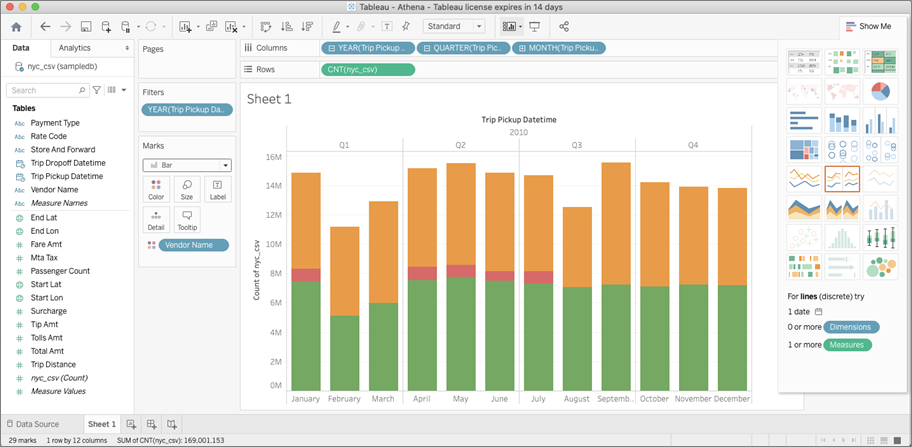The width and height of the screenshot is (912, 447).
Task: Click the Tooltip button in Marks card
Action: (187, 220)
